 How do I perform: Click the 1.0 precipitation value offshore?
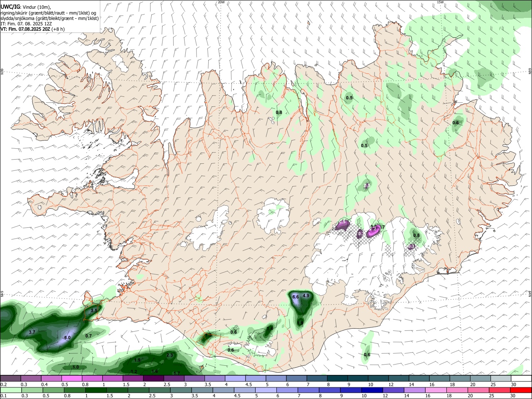tap(76, 367)
